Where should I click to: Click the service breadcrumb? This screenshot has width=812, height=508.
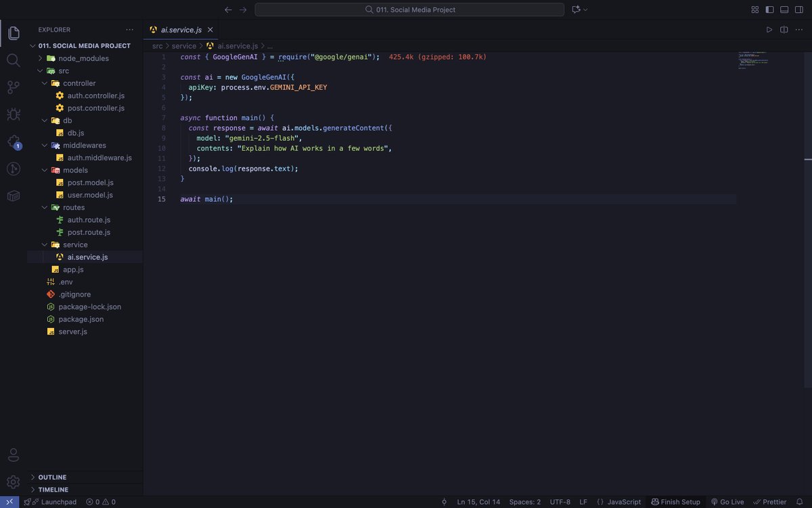click(183, 46)
